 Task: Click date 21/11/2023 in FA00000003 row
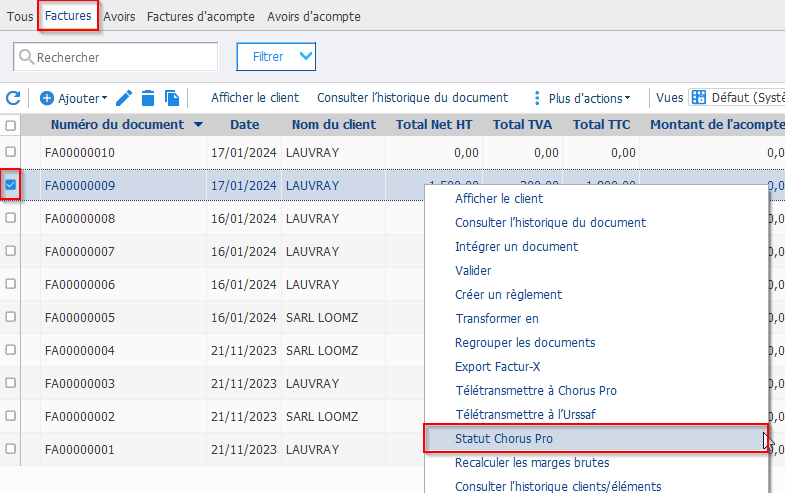pos(244,384)
